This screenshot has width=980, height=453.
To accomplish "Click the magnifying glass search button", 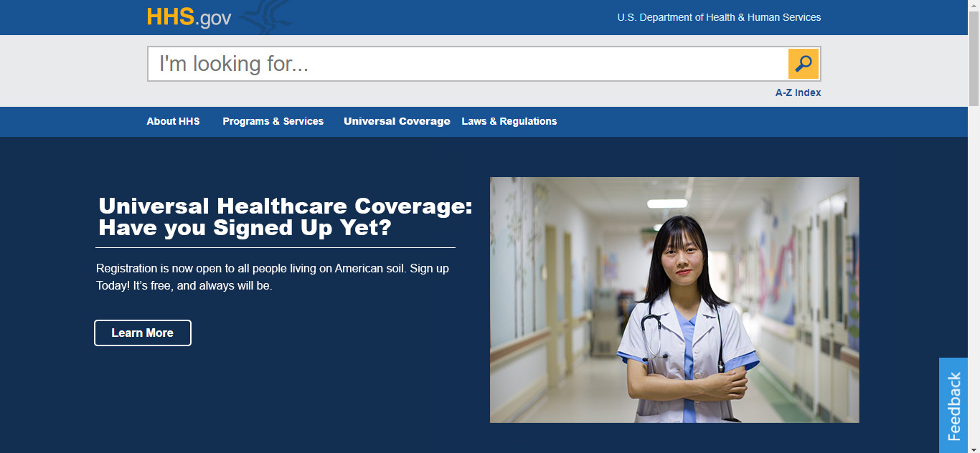I will coord(804,64).
